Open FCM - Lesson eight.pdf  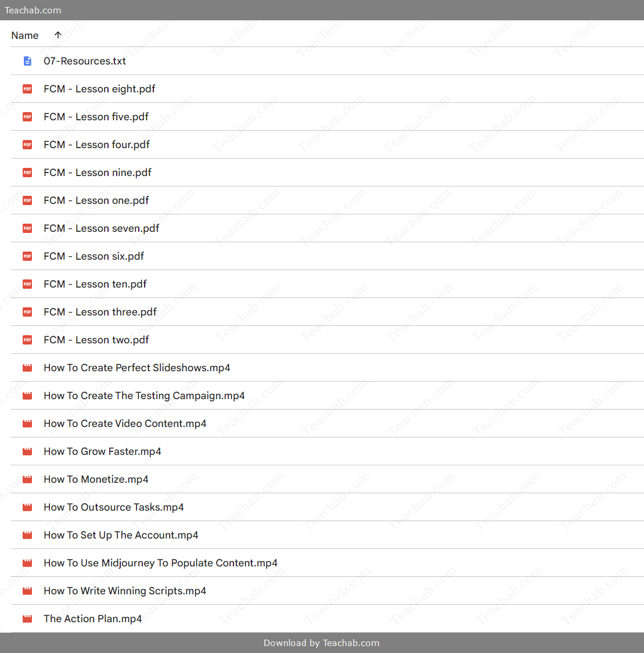[99, 89]
